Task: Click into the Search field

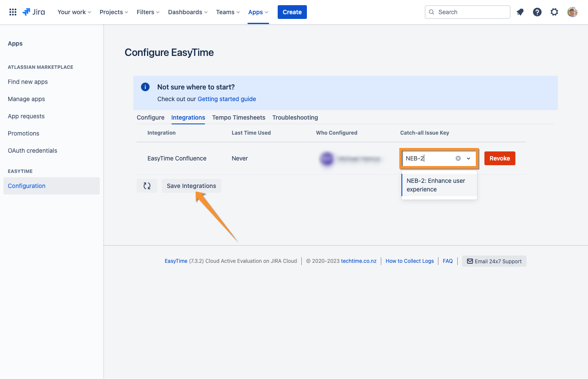Action: pyautogui.click(x=468, y=12)
